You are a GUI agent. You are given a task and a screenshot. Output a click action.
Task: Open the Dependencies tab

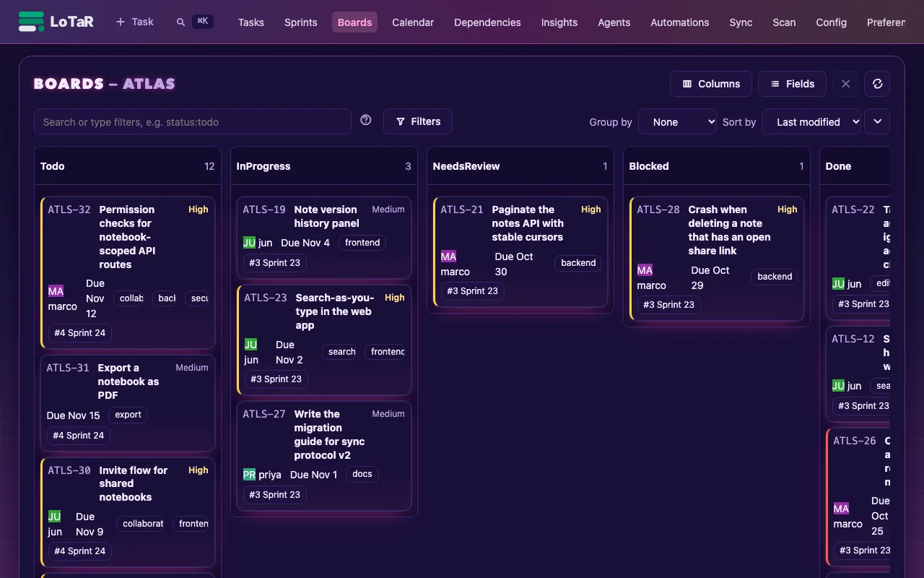[487, 22]
